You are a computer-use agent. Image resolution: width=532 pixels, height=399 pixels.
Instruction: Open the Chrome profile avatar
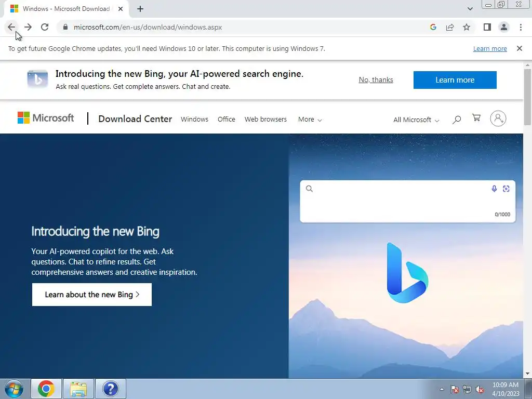click(x=504, y=27)
